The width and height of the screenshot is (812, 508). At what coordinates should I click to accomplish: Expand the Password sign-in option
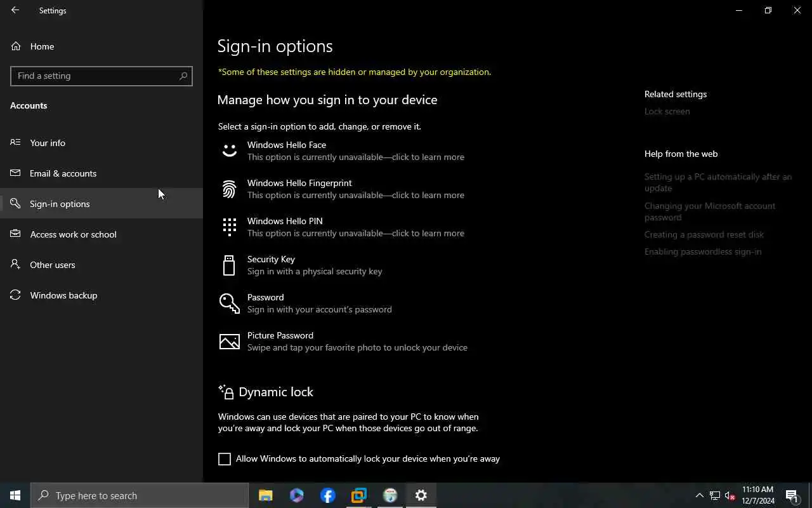356,304
